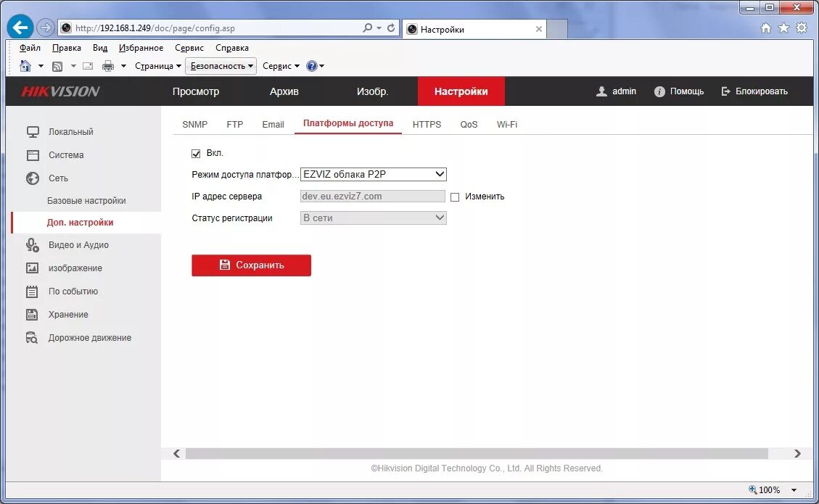Open the Избранное menu
Viewport: 819px width, 504px height.
point(141,48)
